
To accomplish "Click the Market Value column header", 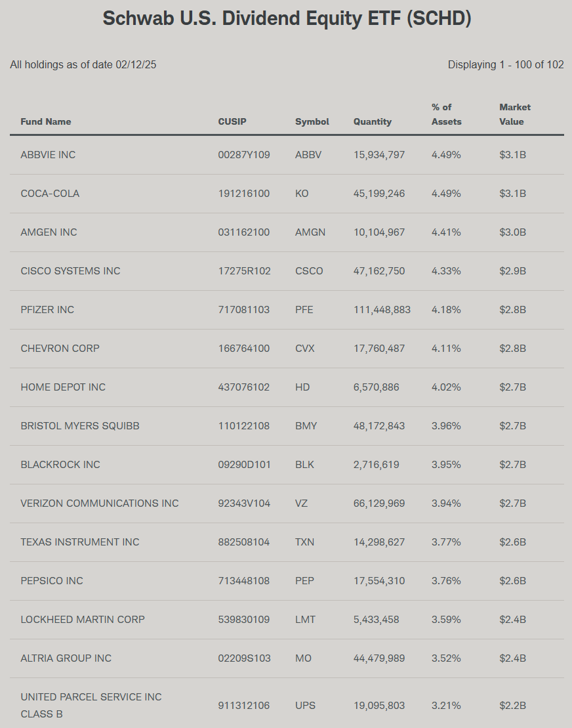I will pyautogui.click(x=514, y=114).
